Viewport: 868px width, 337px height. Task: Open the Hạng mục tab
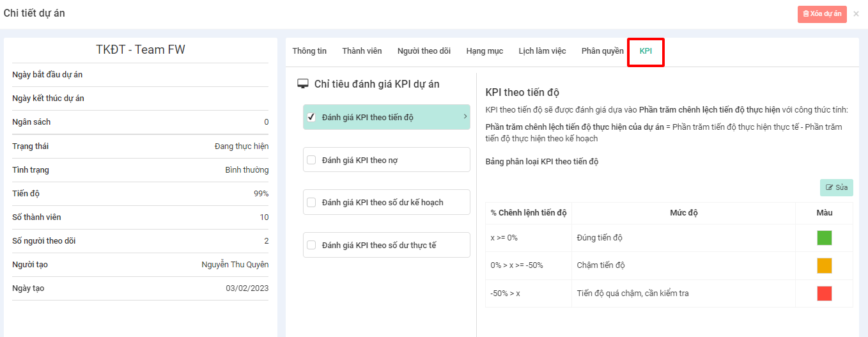pyautogui.click(x=484, y=51)
